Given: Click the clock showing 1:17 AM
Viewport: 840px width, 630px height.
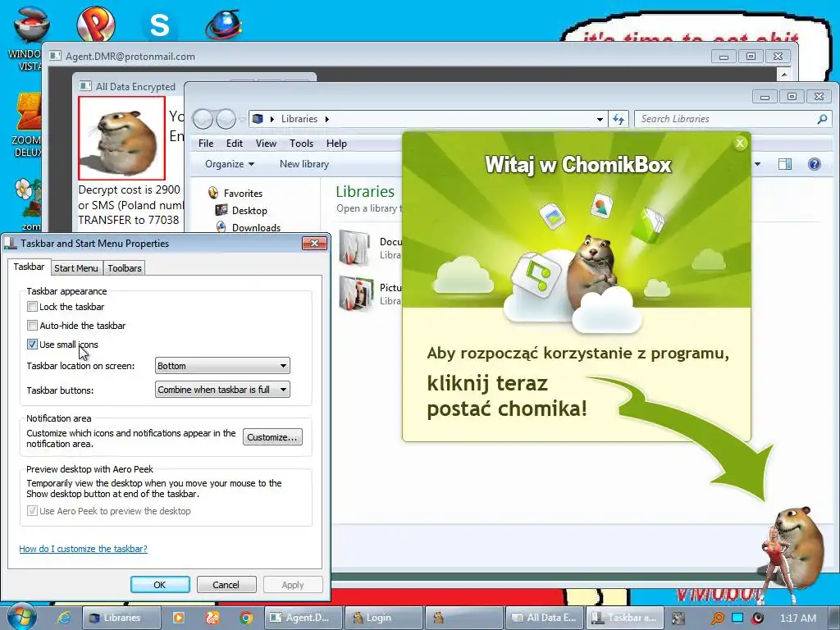Looking at the screenshot, I should pos(798,619).
